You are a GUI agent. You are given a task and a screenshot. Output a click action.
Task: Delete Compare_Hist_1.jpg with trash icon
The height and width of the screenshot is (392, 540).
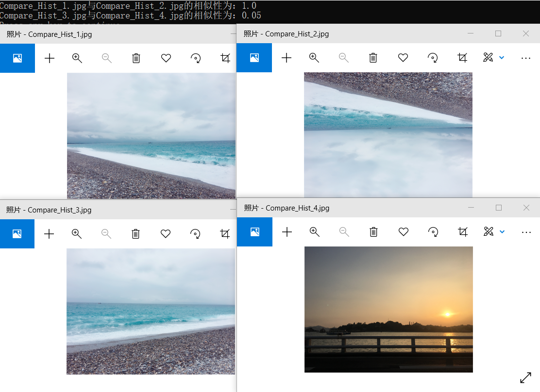click(136, 58)
